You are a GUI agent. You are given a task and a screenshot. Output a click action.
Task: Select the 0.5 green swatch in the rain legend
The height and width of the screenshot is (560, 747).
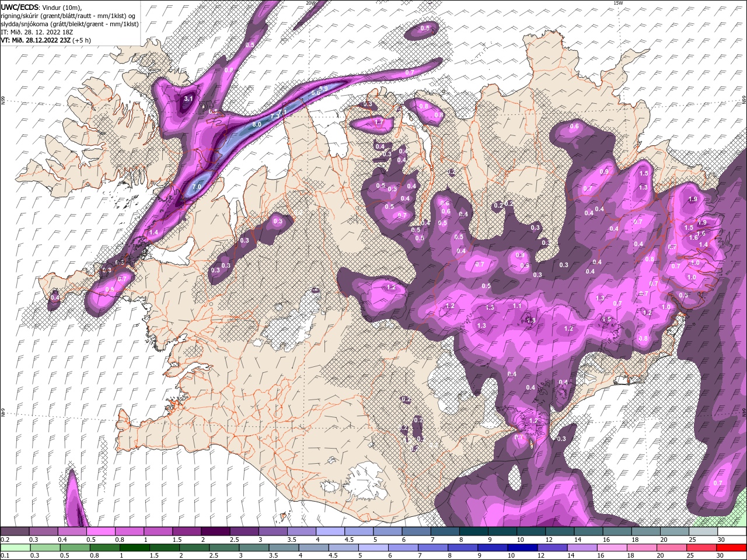tap(75, 547)
